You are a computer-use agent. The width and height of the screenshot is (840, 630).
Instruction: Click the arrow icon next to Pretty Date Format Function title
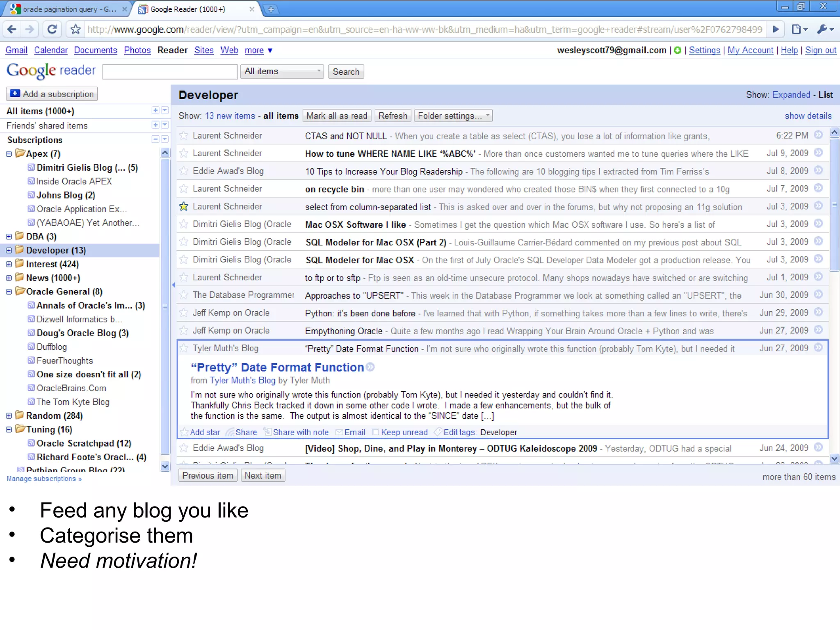(x=370, y=367)
